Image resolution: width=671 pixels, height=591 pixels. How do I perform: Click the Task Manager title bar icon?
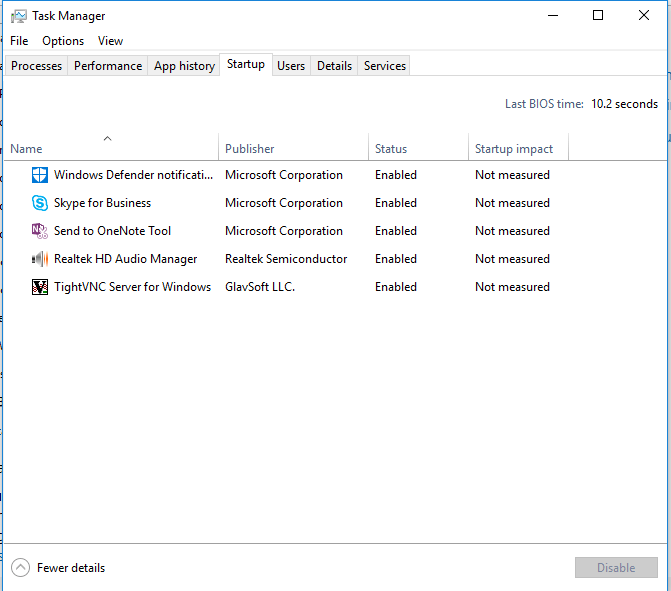pyautogui.click(x=19, y=16)
